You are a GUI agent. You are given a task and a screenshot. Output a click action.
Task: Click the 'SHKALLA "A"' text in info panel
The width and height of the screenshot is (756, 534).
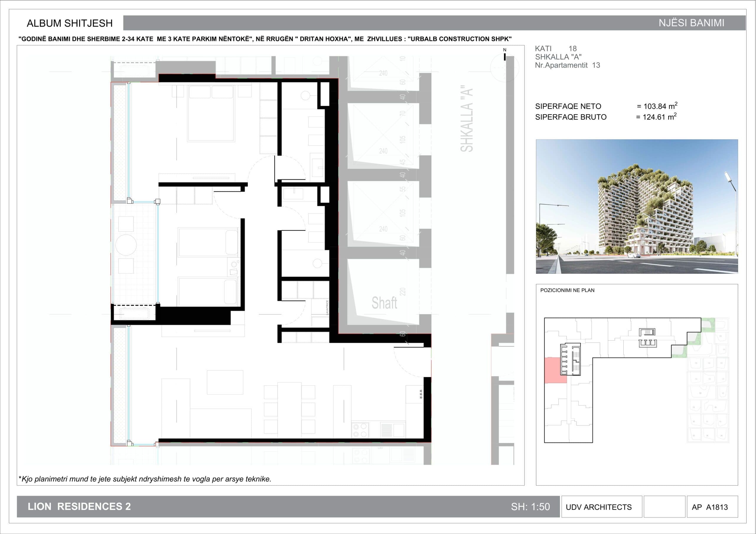coord(558,57)
